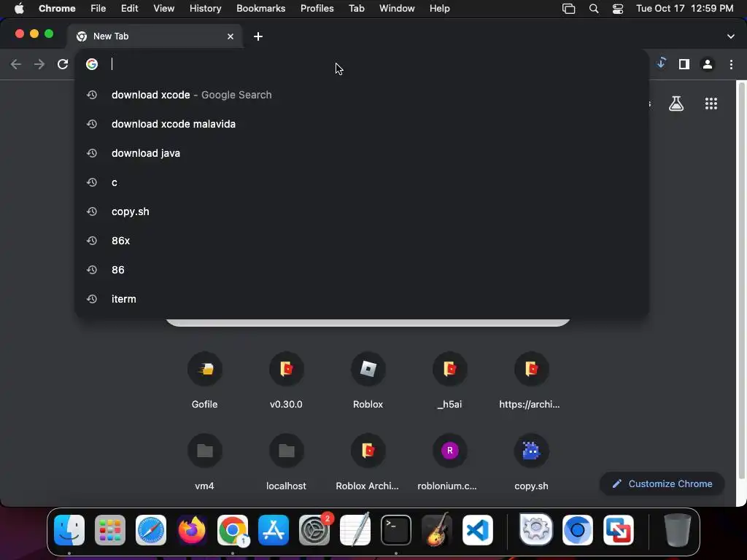747x560 pixels.
Task: Select suggestion 'download java'
Action: (x=362, y=153)
